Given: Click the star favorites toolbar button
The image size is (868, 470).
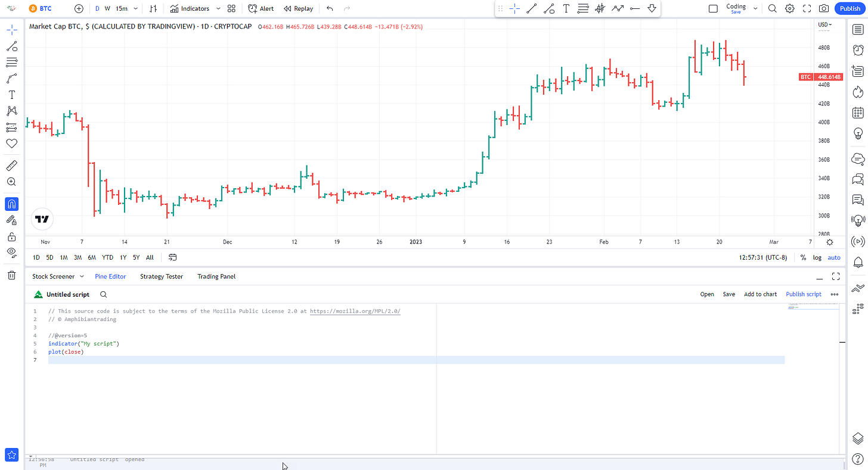Looking at the screenshot, I should (x=11, y=455).
